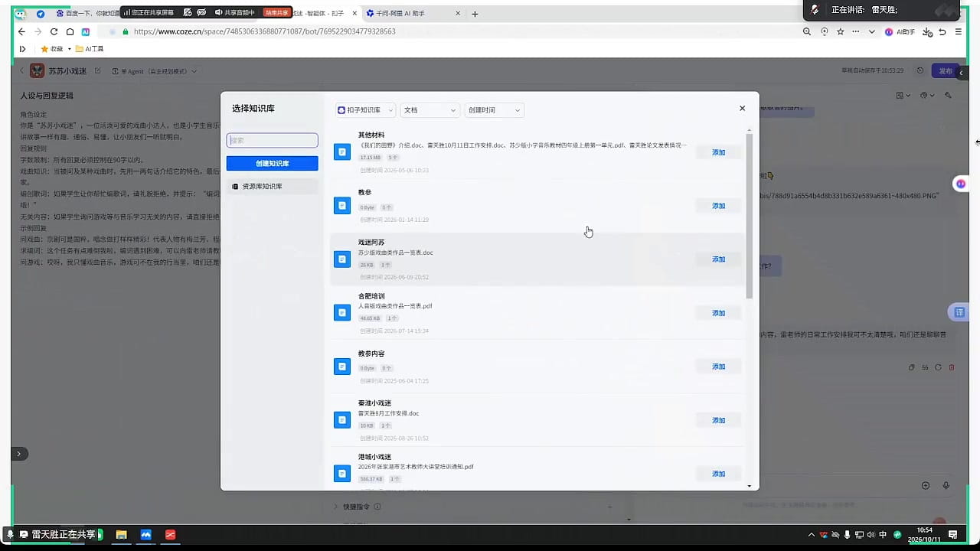The height and width of the screenshot is (551, 980).
Task: Click the 发布 publish button
Action: pos(946,70)
